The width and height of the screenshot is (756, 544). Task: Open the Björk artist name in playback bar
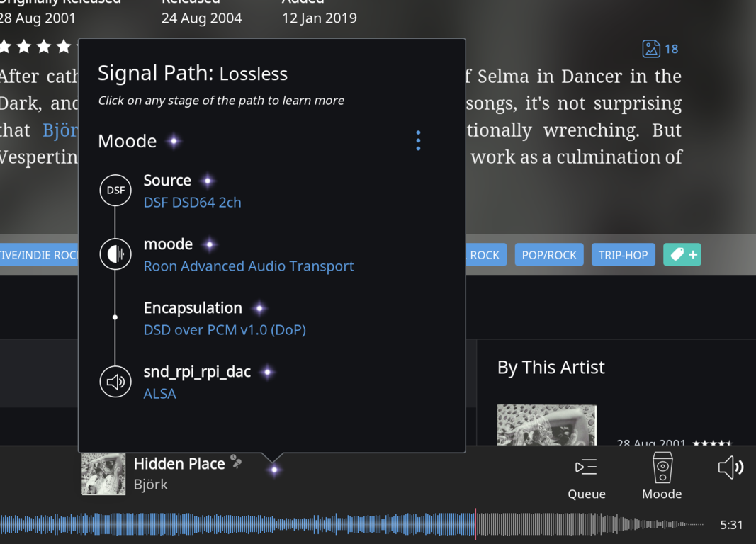click(151, 484)
